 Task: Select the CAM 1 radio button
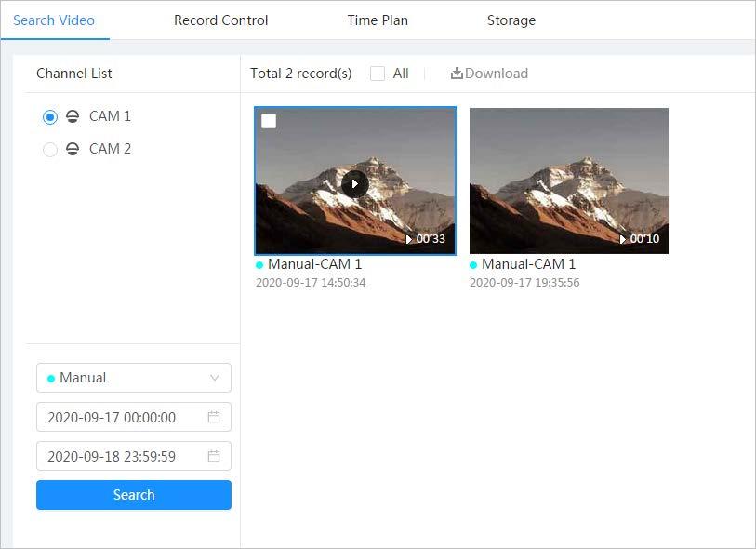[50, 117]
